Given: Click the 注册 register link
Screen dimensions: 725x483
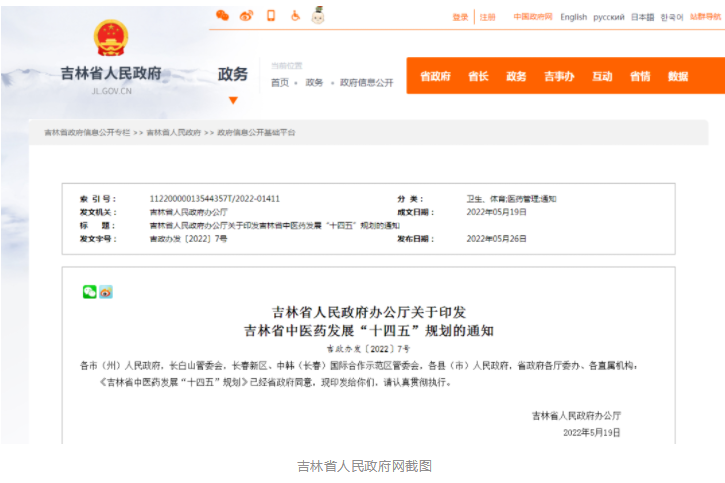Looking at the screenshot, I should click(487, 17).
